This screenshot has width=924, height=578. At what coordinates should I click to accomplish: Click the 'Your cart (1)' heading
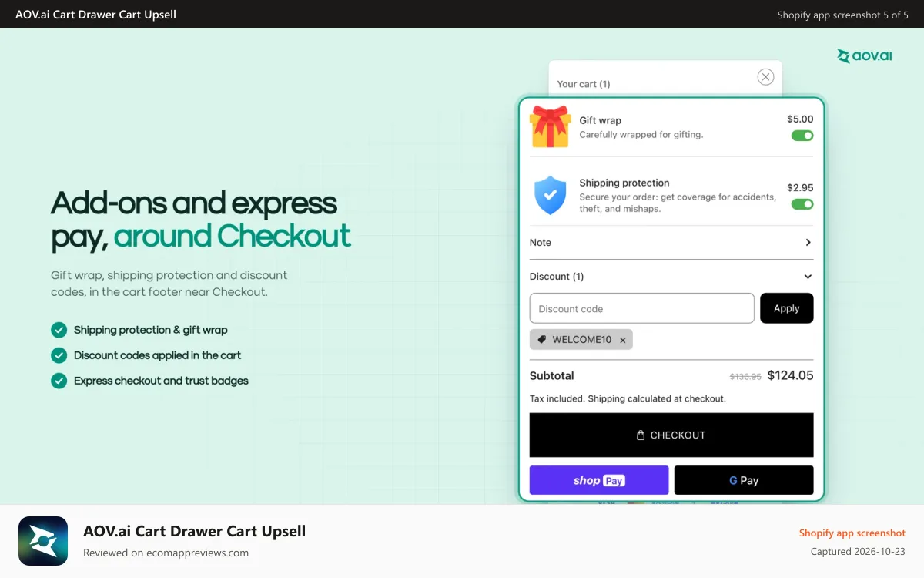pyautogui.click(x=584, y=84)
